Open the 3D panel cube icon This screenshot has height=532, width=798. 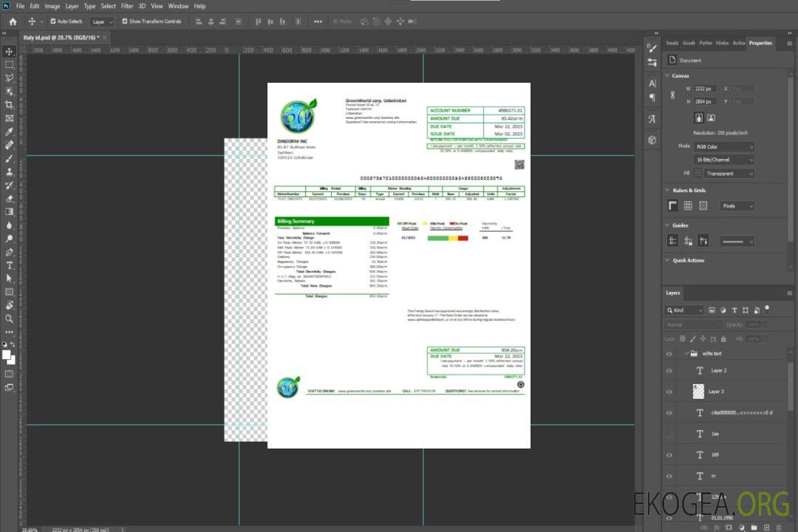(652, 140)
